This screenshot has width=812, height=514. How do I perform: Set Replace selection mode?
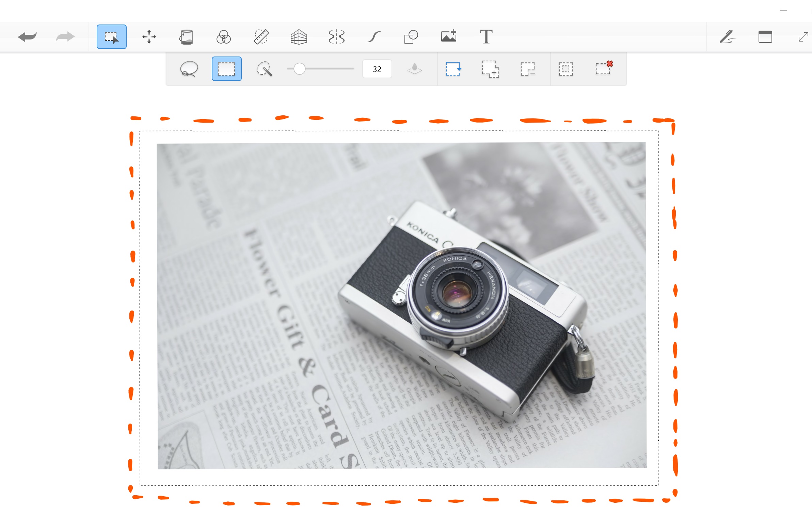(453, 69)
